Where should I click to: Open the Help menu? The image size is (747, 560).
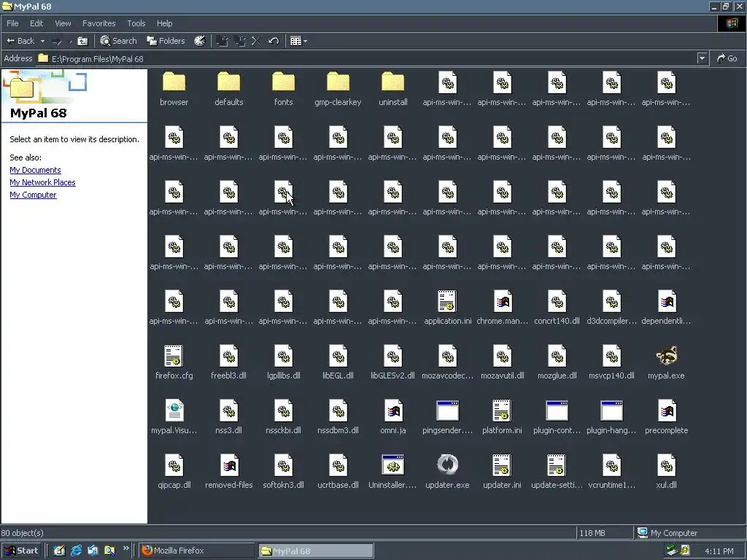[164, 23]
